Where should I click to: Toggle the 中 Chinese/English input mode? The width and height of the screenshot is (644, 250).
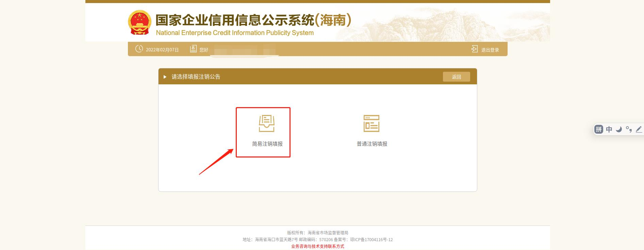click(609, 129)
